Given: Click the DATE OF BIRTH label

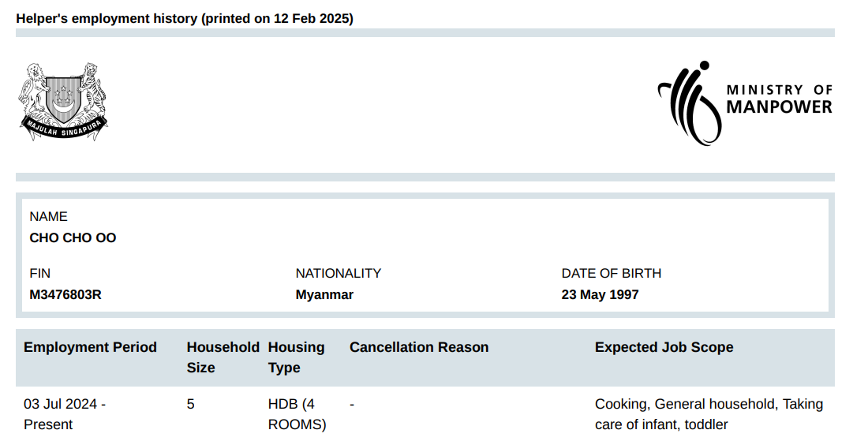Looking at the screenshot, I should (x=611, y=273).
